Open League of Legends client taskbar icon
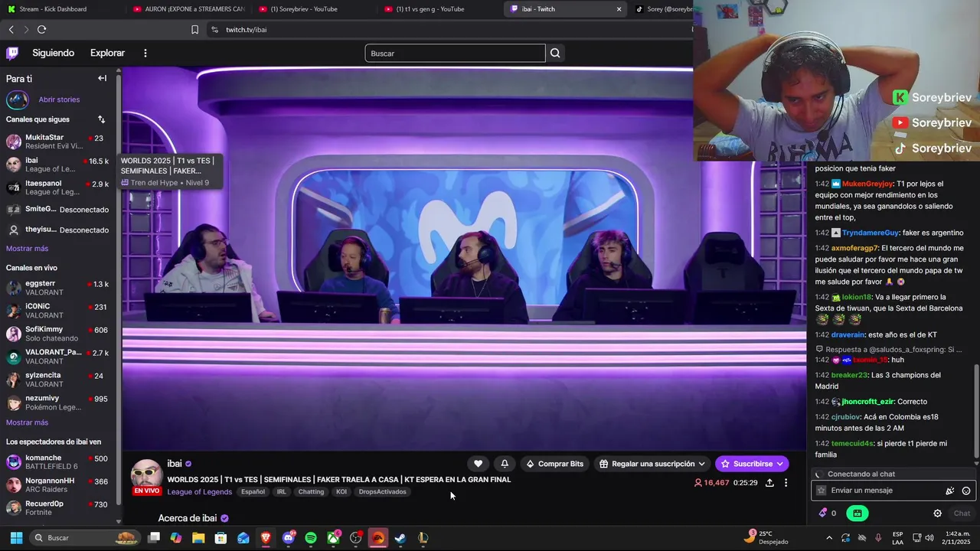The height and width of the screenshot is (551, 980). pyautogui.click(x=423, y=538)
